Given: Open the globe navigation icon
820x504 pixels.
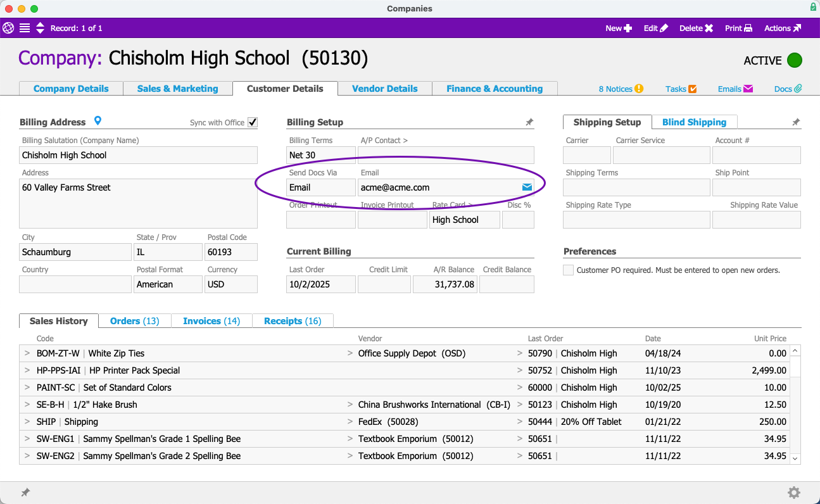Looking at the screenshot, I should (8, 28).
